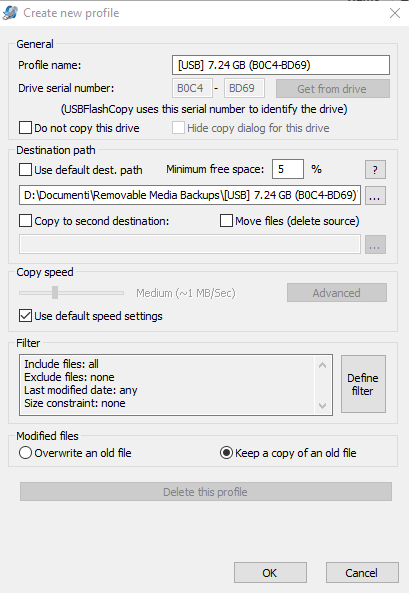Click the filter list scroll-up arrow

point(322,365)
